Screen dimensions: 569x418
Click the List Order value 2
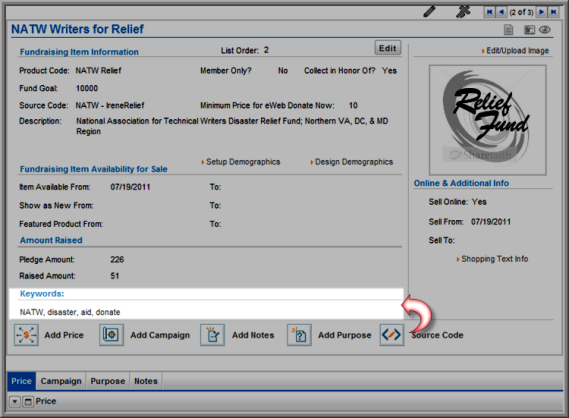[266, 50]
